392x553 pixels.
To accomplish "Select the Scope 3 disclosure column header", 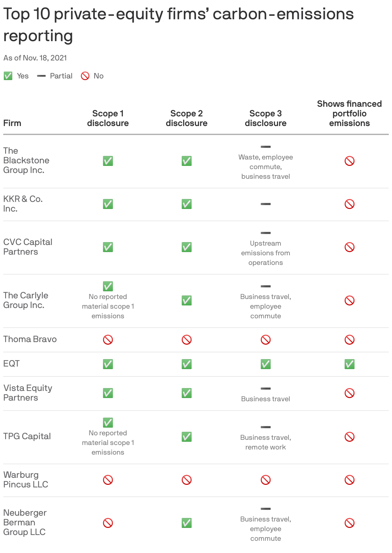I will tap(266, 118).
